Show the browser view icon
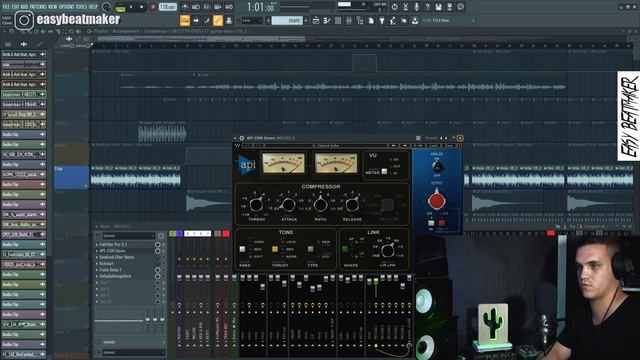This screenshot has height=360, width=640. [x=360, y=20]
